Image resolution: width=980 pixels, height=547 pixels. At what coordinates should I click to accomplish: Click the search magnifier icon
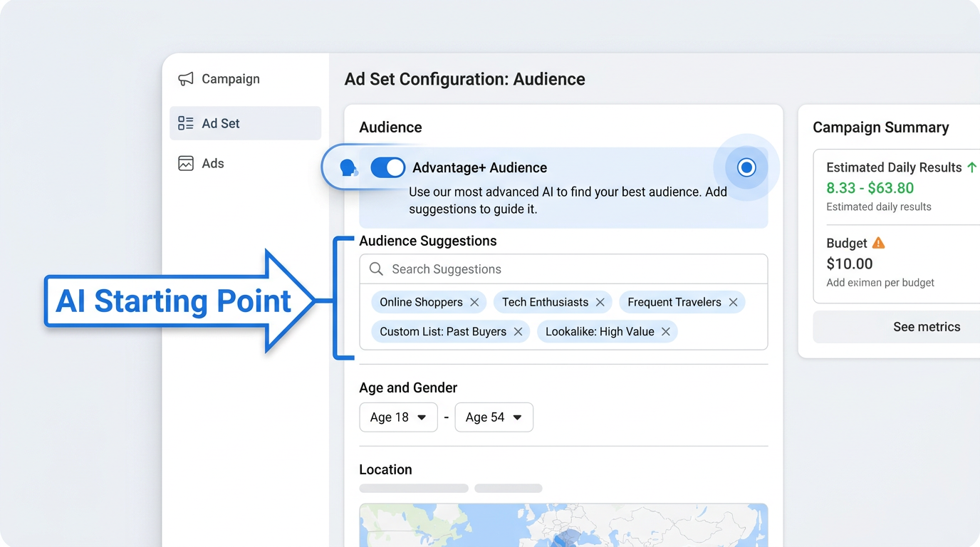coord(376,269)
